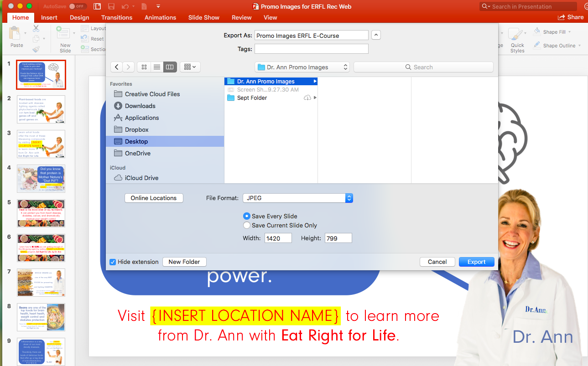This screenshot has height=366, width=588.
Task: Open the Shape Fill dropdown arrow
Action: 569,32
